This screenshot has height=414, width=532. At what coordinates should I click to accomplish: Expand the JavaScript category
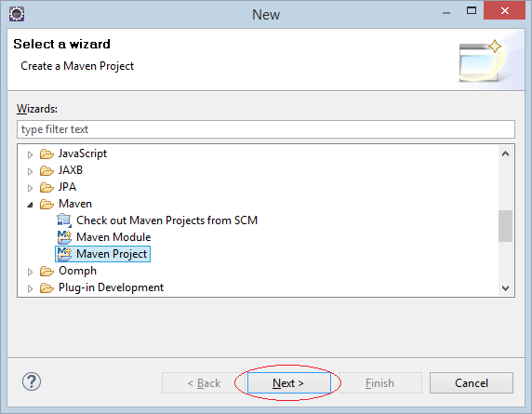(x=30, y=154)
